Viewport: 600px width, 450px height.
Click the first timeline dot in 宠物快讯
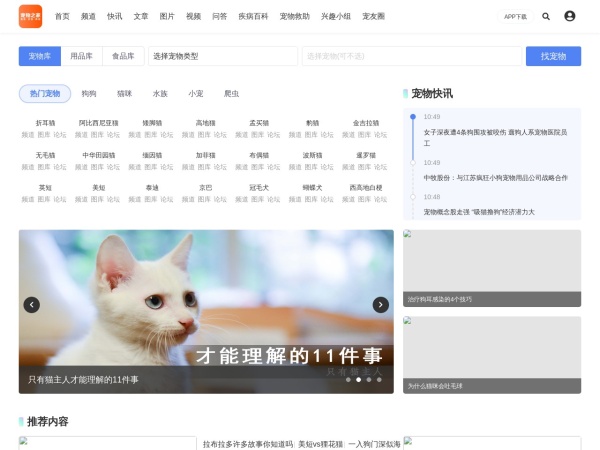click(412, 116)
